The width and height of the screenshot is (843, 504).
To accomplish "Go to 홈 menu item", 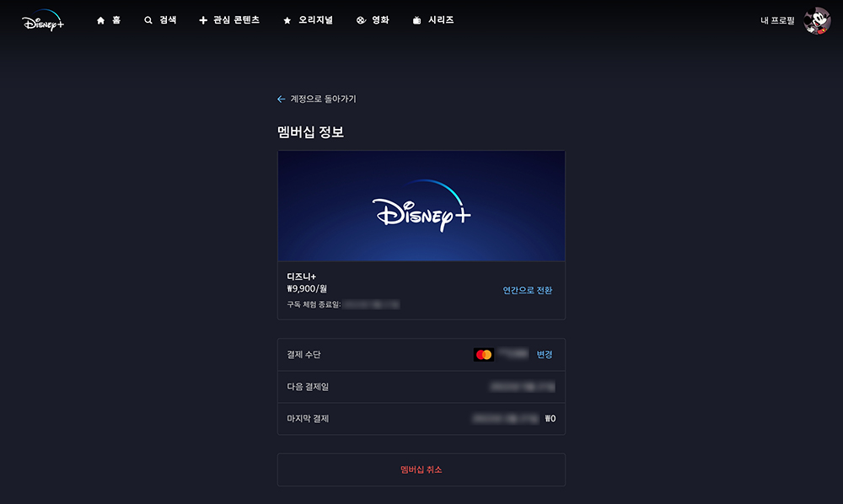I will point(116,20).
